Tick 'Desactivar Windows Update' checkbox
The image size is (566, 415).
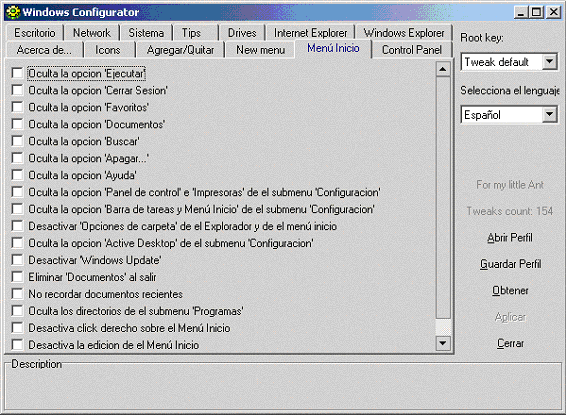click(x=17, y=260)
